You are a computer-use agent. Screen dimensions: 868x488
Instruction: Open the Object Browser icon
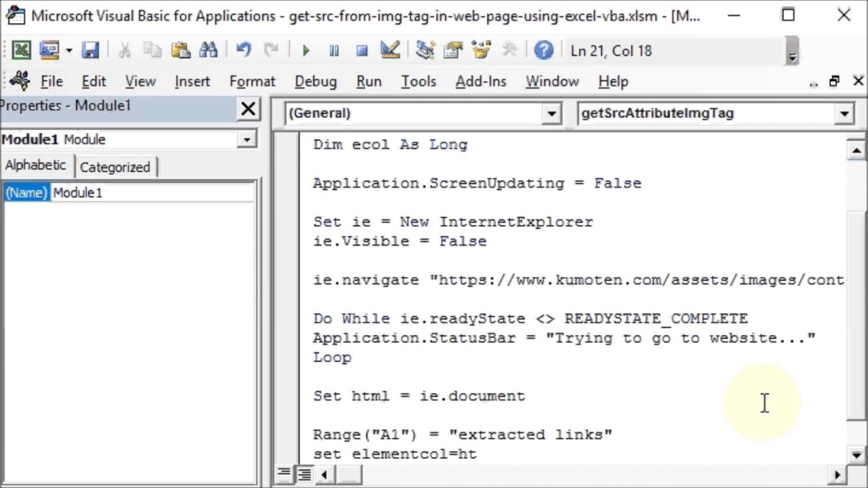(x=481, y=50)
